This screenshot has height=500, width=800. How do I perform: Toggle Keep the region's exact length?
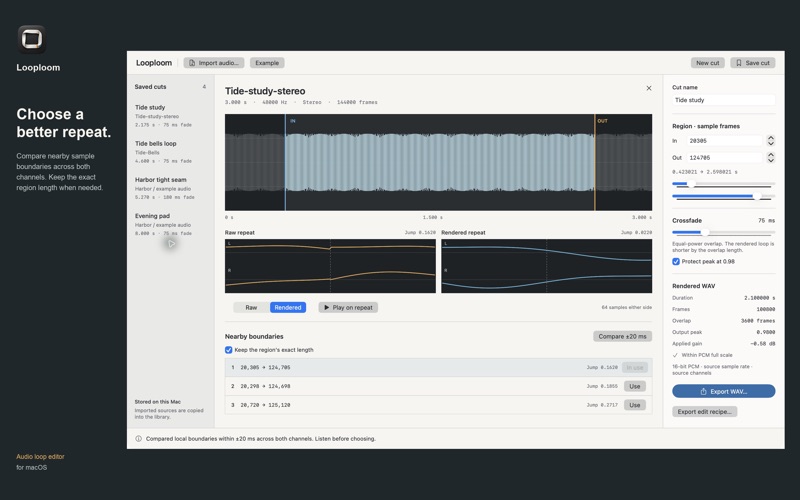[229, 350]
